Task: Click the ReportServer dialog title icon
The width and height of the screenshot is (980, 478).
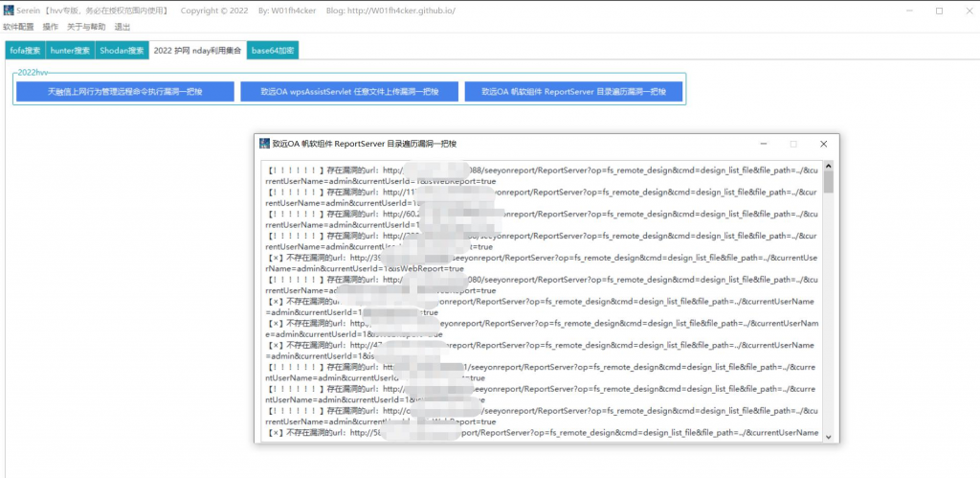Action: click(x=265, y=144)
